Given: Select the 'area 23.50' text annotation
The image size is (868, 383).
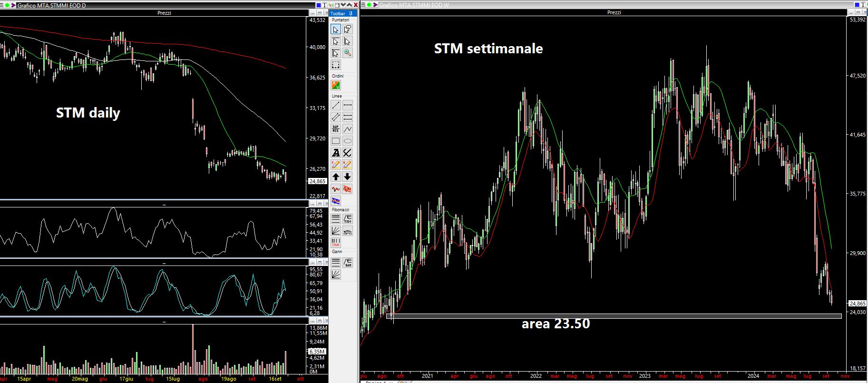Looking at the screenshot, I should tap(556, 324).
